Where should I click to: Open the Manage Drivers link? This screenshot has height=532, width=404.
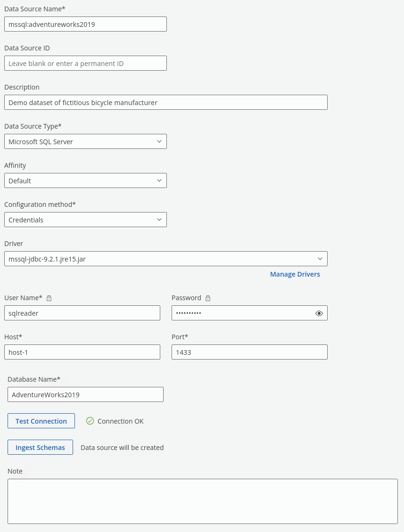295,274
